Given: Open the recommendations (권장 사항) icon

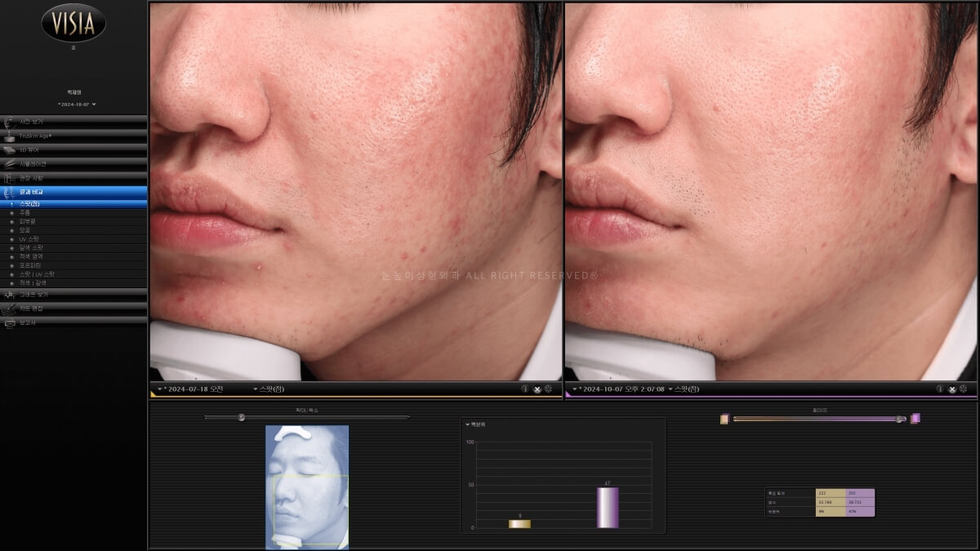Looking at the screenshot, I should tap(10, 177).
